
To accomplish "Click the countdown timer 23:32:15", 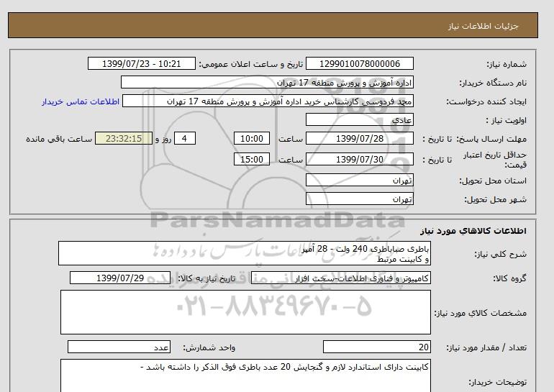I will coord(124,138).
